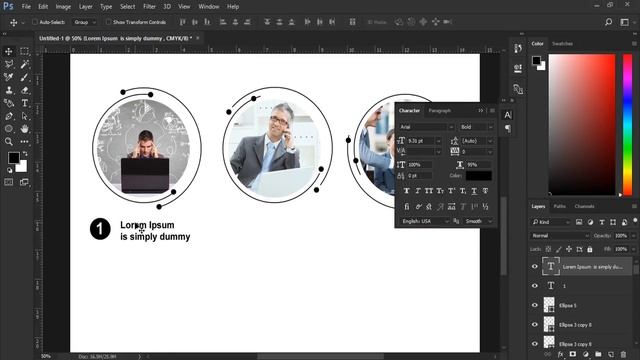
Task: Select the Eraser tool
Action: click(x=24, y=90)
